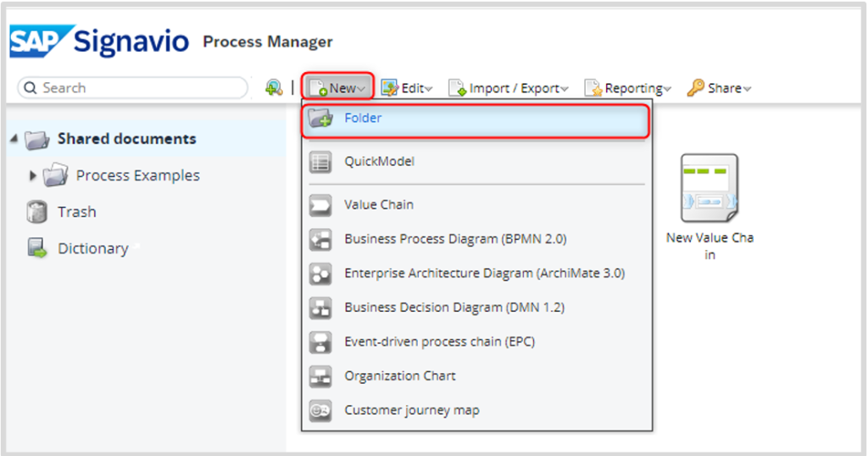Select Shared documents in the tree
Viewport: 868px width, 456px height.
coord(127,138)
